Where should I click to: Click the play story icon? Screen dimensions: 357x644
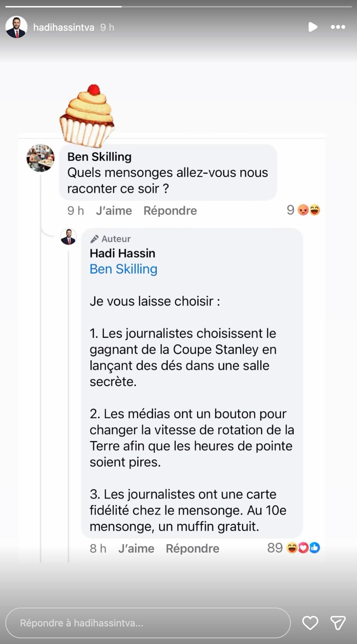313,27
